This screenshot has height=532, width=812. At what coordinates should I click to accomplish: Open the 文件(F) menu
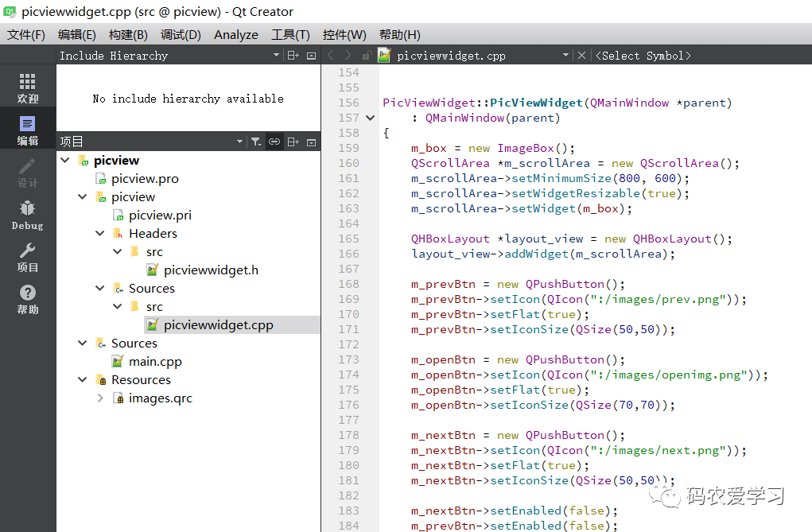[26, 35]
